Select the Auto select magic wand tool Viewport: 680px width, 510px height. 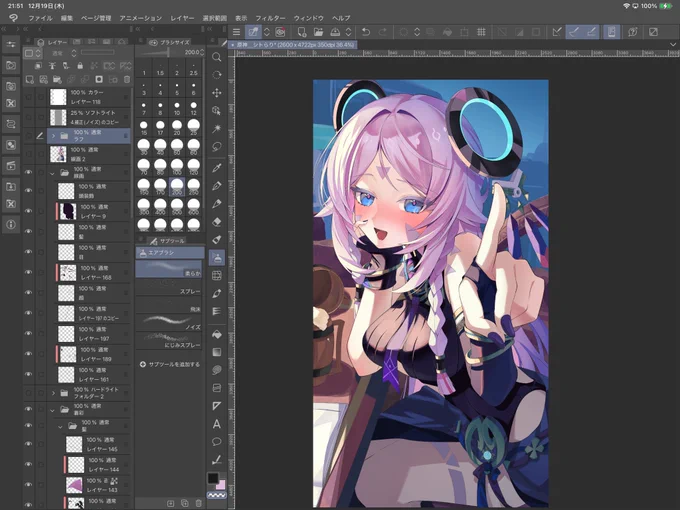pyautogui.click(x=217, y=128)
